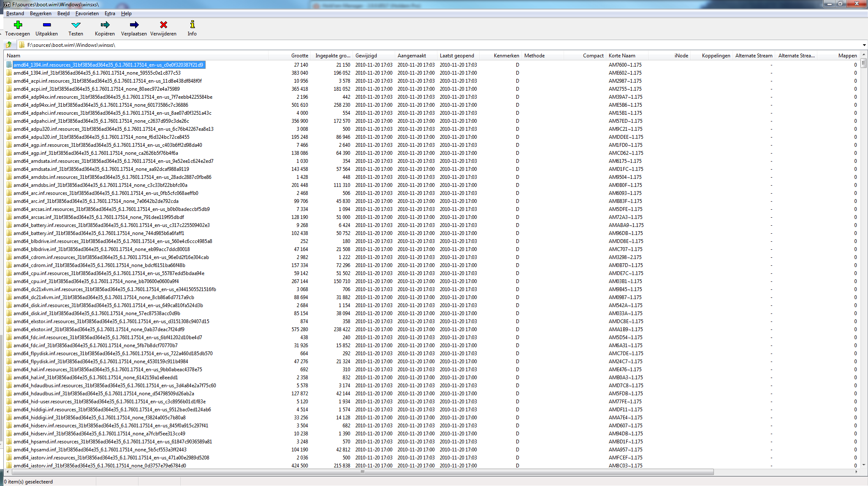Select folder icon of amd64_hal.inf.resources row
Screen dimensions: 868x486
point(9,370)
